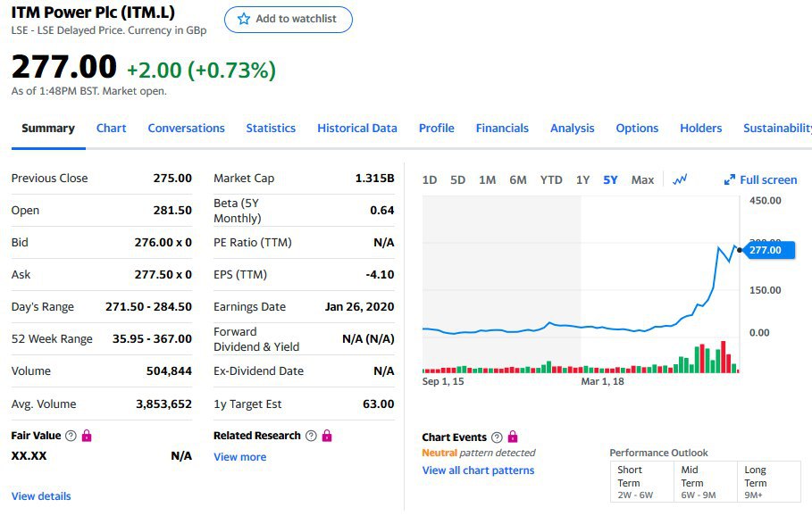This screenshot has width=812, height=516.
Task: Open the chart in Full screen
Action: [760, 180]
